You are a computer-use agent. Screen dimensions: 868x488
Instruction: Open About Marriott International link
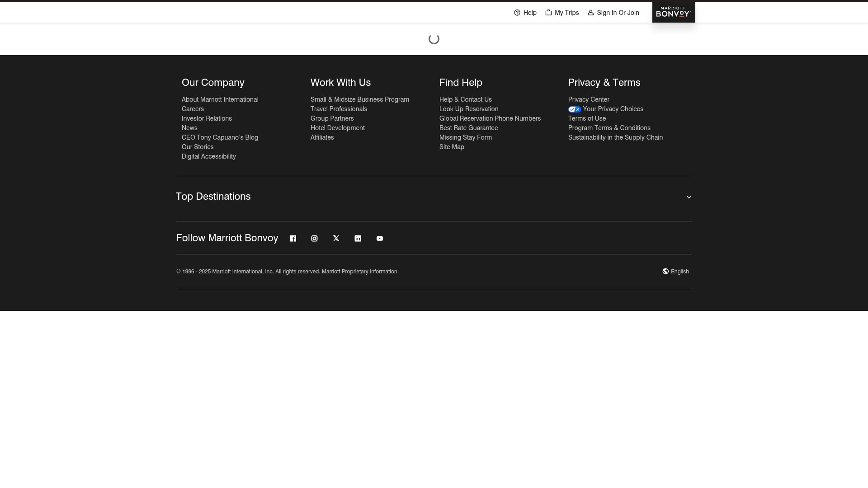pos(220,99)
